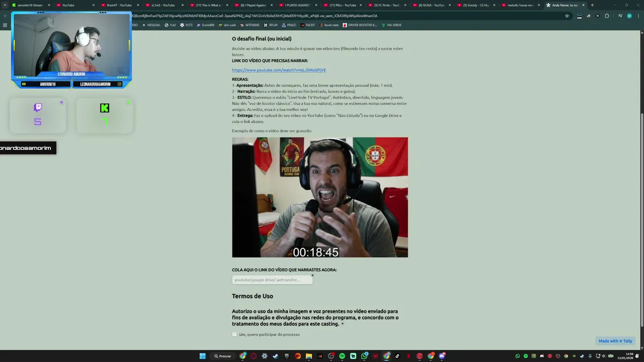Bookmark this page with the star icon

(x=567, y=16)
